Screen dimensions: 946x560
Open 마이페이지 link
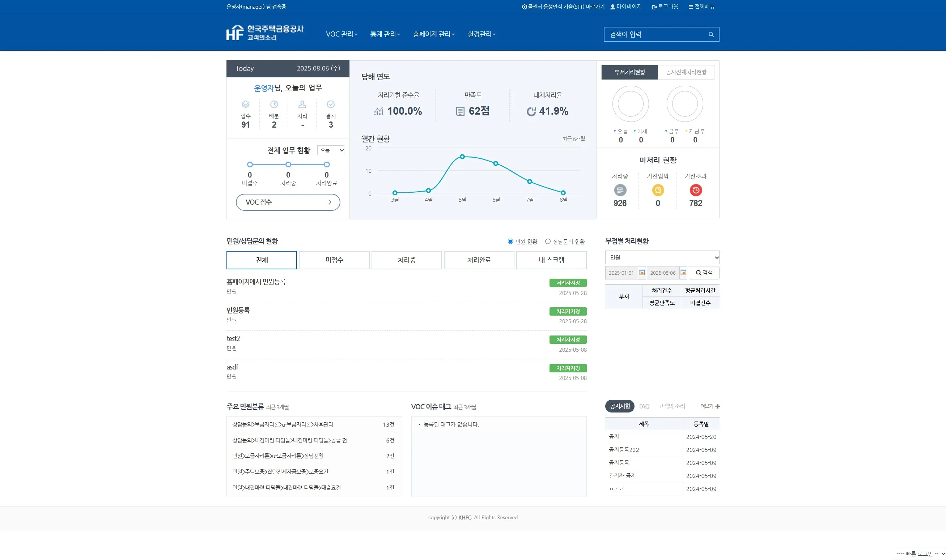click(x=625, y=7)
